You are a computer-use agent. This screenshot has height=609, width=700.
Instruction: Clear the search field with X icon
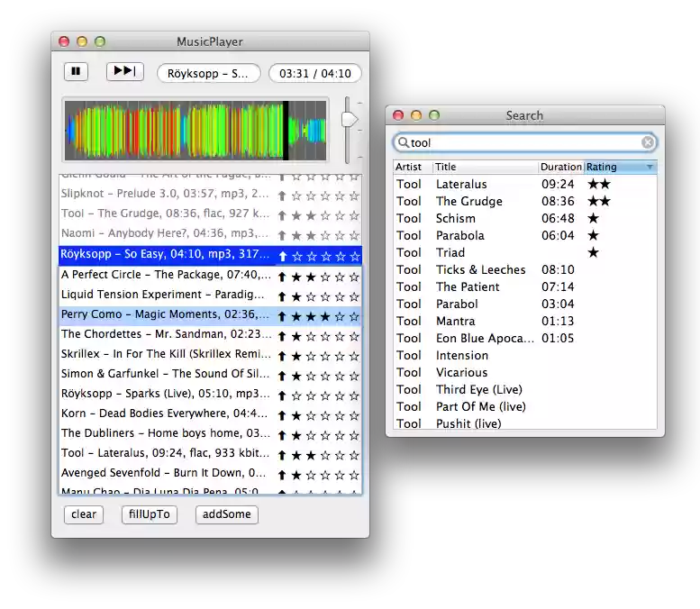(x=648, y=142)
